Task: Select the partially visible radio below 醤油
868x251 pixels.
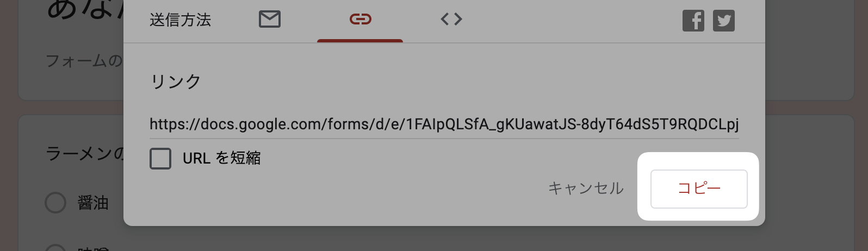Action: (x=55, y=247)
